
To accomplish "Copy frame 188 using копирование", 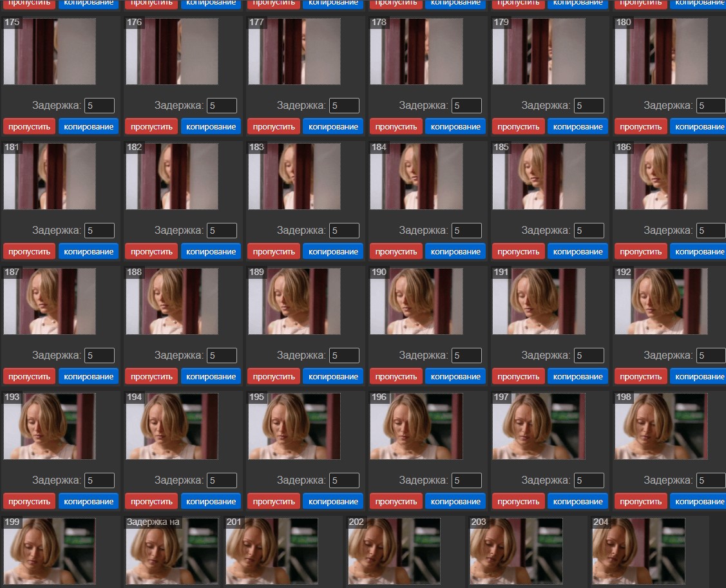I will (x=211, y=376).
